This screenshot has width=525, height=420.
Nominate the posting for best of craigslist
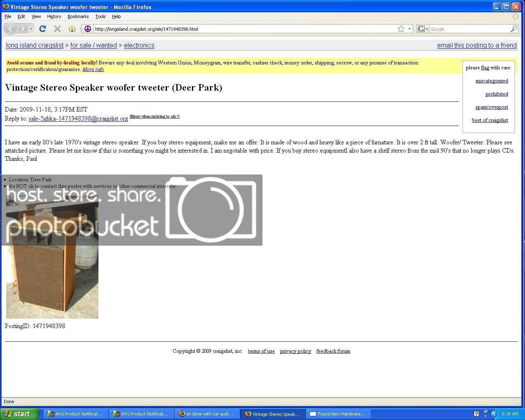pos(490,120)
